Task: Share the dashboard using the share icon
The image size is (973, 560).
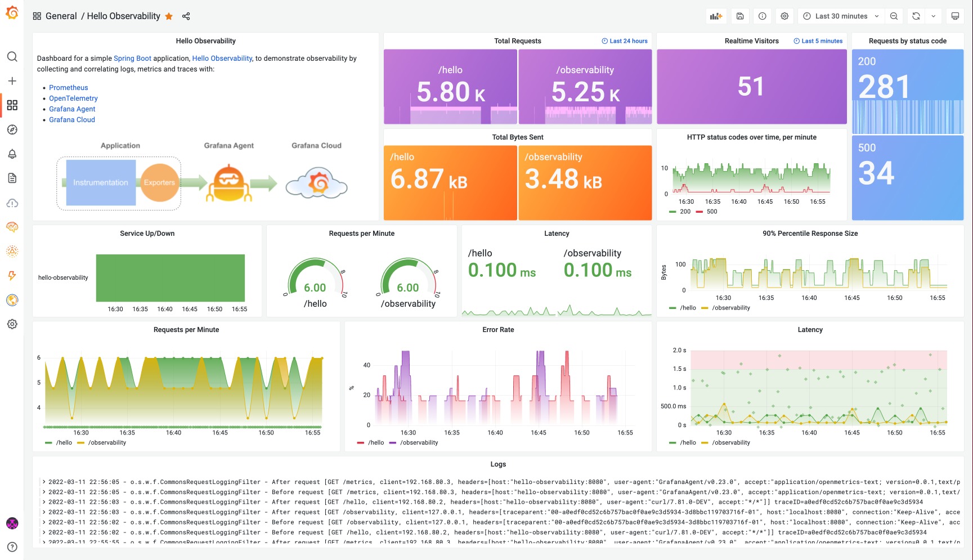Action: [x=186, y=16]
